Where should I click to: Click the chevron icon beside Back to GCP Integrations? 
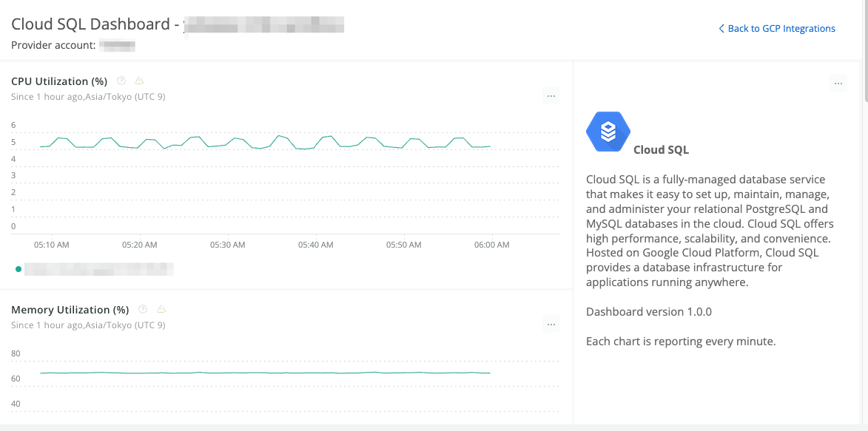click(x=721, y=28)
